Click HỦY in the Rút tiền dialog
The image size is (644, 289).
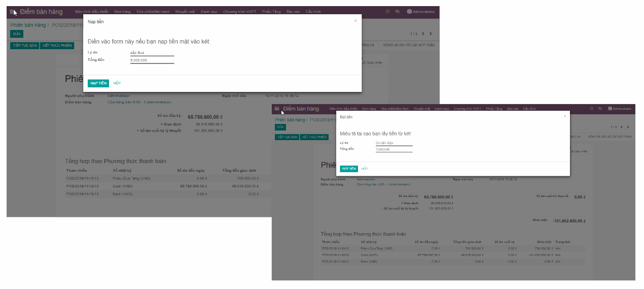pos(365,169)
